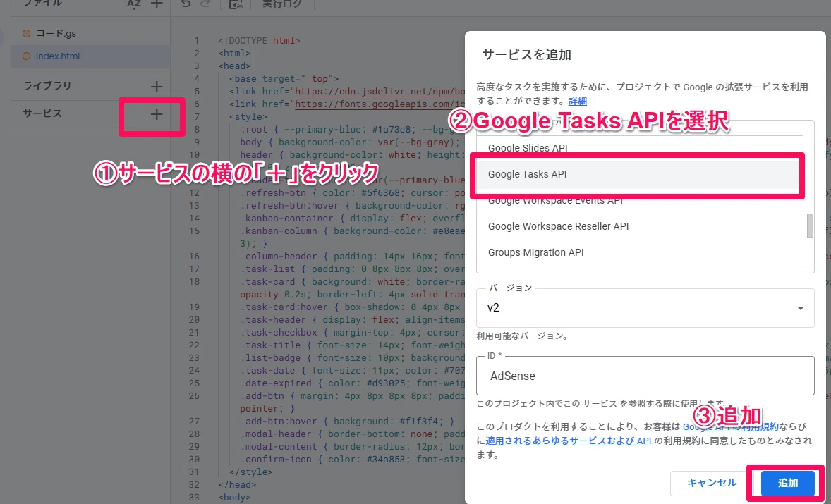Click the Redo arrow in the editor toolbar

[205, 4]
